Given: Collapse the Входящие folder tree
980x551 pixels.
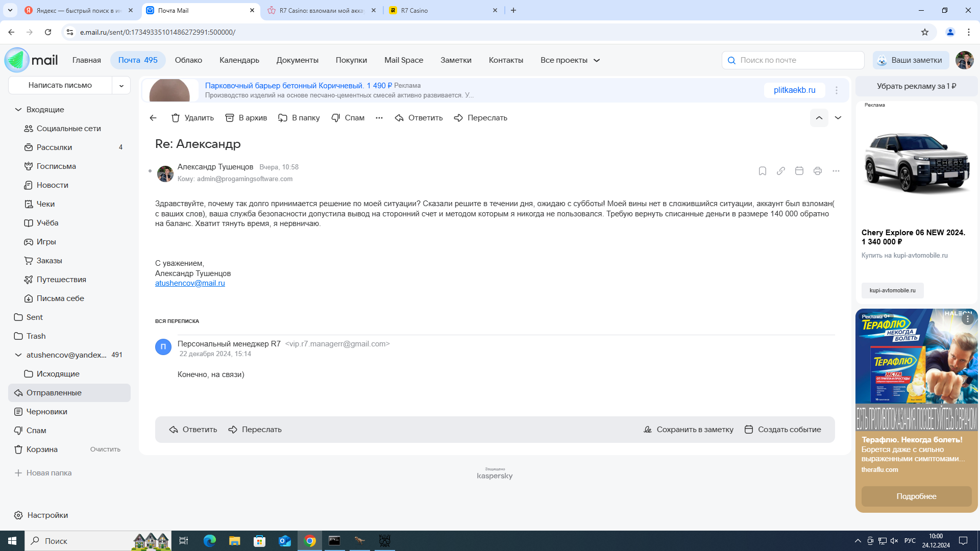Looking at the screenshot, I should tap(18, 110).
